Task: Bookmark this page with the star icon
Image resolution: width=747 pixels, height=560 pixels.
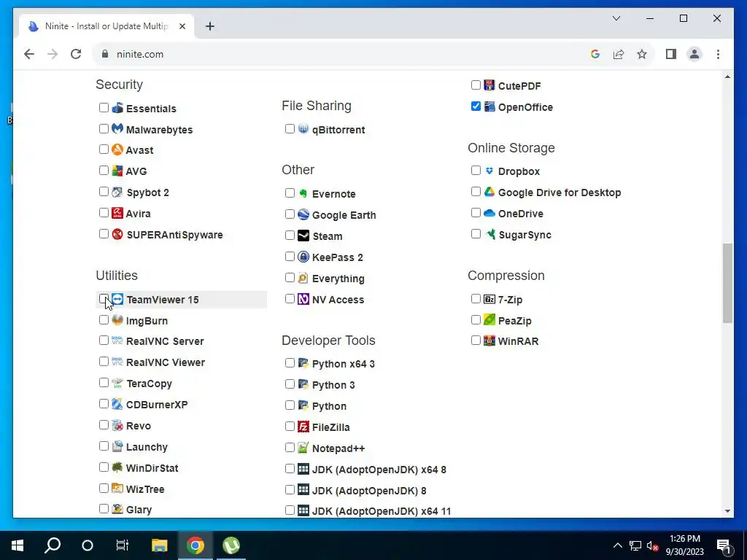Action: (642, 54)
